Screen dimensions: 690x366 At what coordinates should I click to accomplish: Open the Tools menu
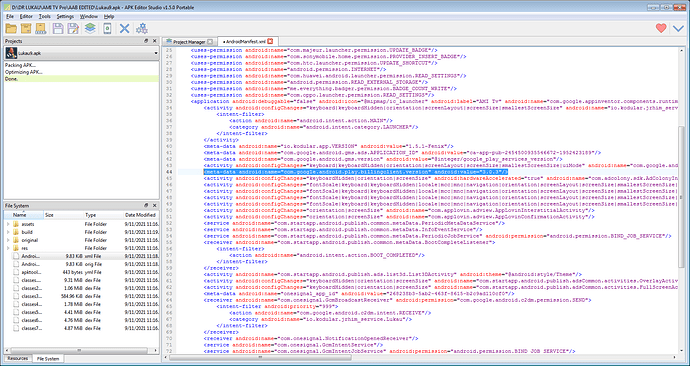click(x=44, y=16)
